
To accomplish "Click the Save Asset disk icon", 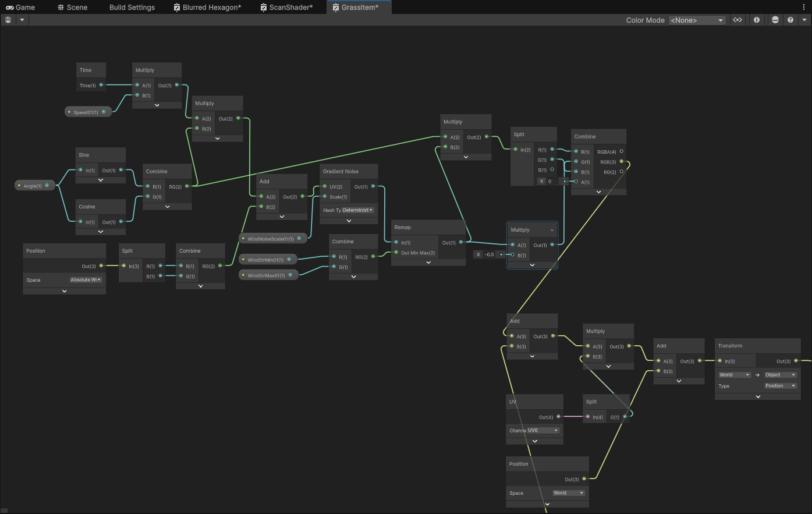I will pyautogui.click(x=8, y=20).
